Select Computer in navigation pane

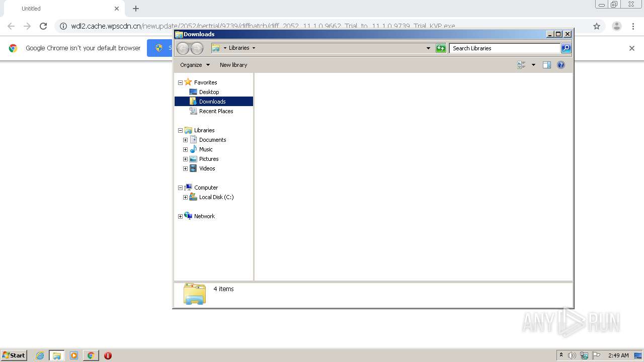[206, 188]
